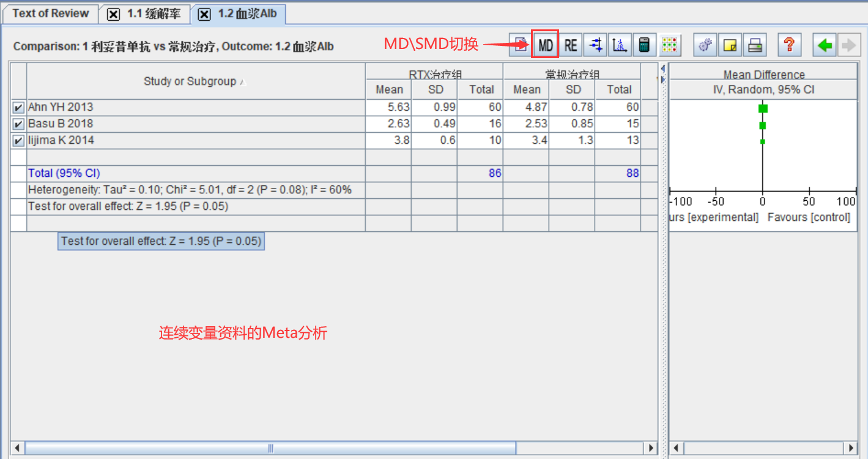Uncheck the Basu B 2018 study

coord(18,124)
